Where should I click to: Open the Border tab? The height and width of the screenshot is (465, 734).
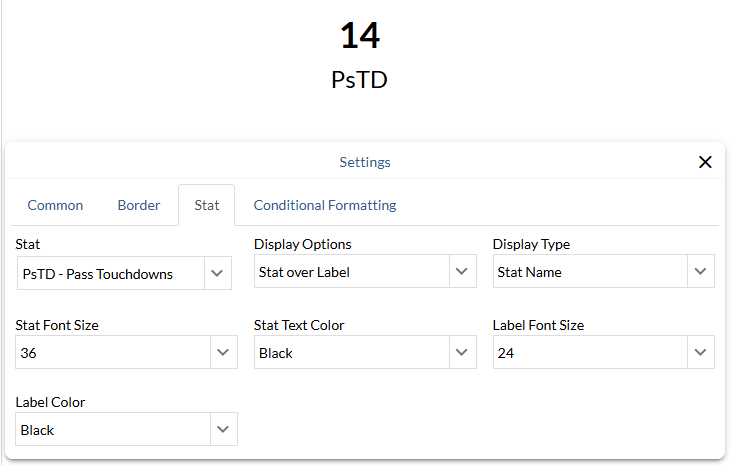point(139,205)
